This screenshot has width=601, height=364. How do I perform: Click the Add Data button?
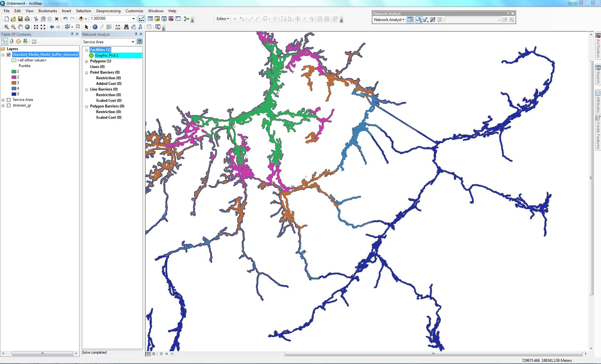pos(81,19)
